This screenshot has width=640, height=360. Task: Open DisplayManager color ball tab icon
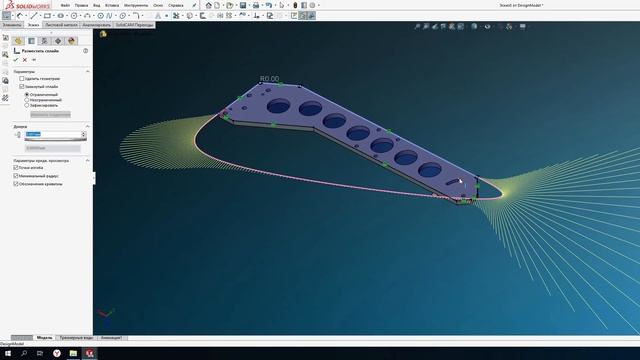coord(71,41)
